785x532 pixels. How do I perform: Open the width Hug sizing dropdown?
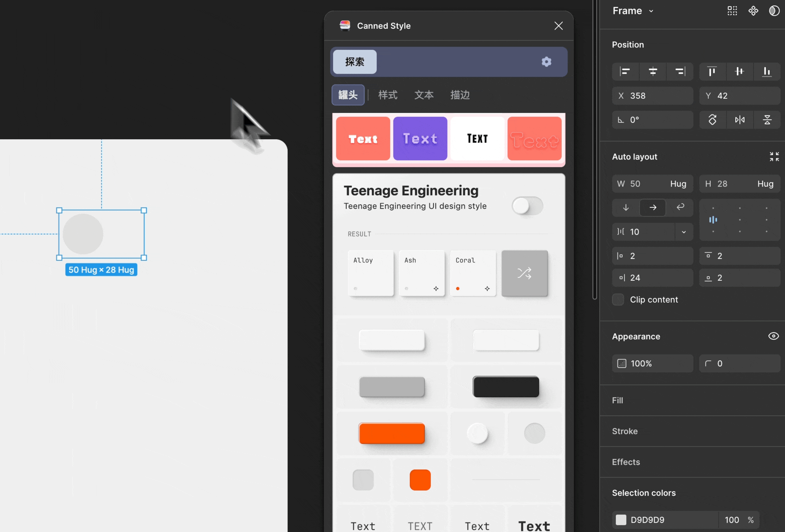pos(678,184)
